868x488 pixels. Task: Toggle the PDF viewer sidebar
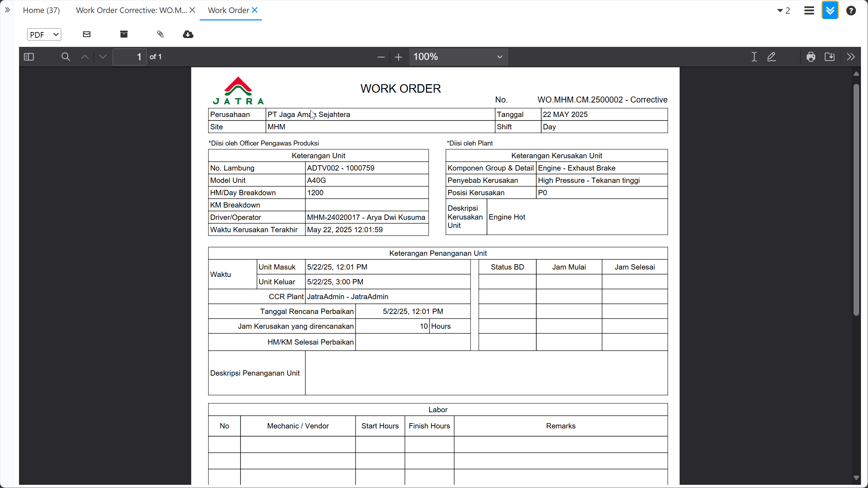pos(29,57)
